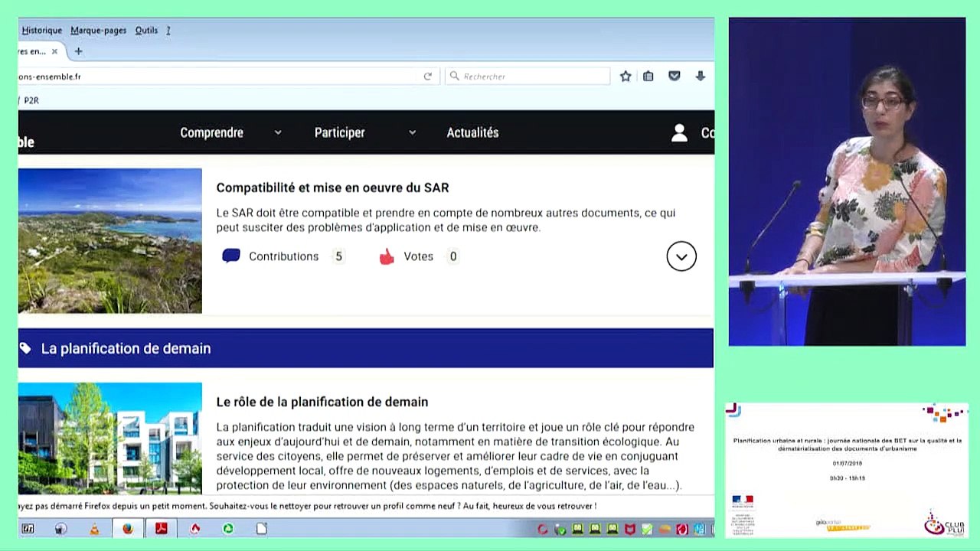The image size is (980, 551).
Task: Go to the Actualités section
Action: pos(472,133)
